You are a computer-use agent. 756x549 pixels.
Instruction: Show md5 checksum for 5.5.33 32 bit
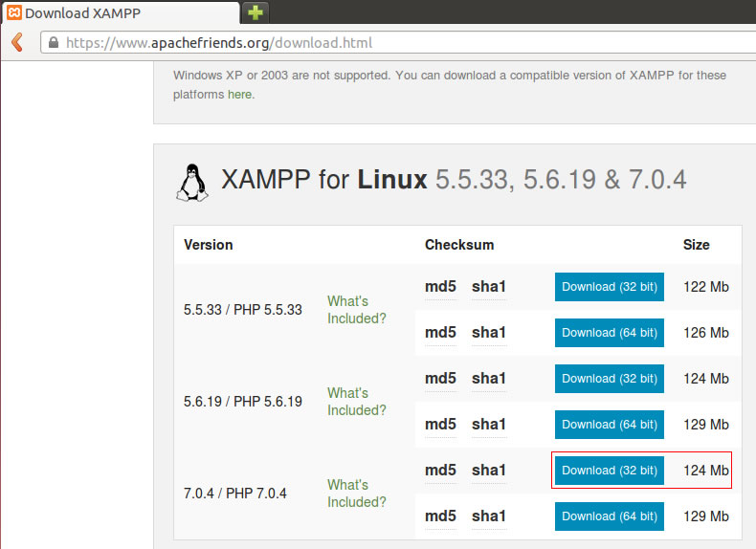coord(440,287)
